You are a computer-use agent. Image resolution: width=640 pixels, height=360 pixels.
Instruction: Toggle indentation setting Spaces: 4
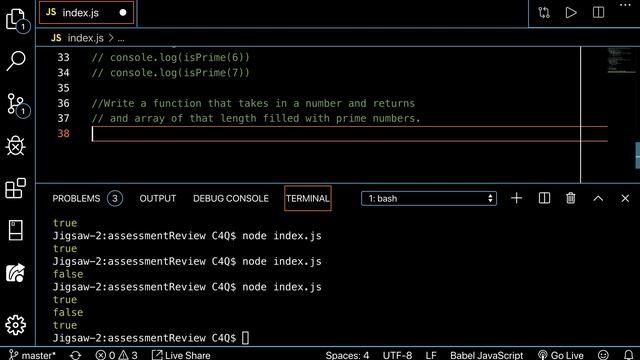click(347, 355)
